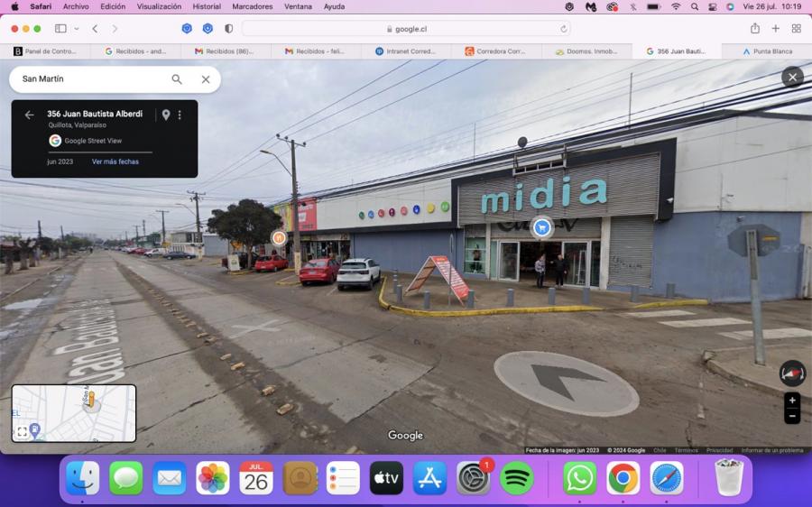Screen dimensions: 812x507
Task: Open App Store from the Dock
Action: (x=429, y=477)
